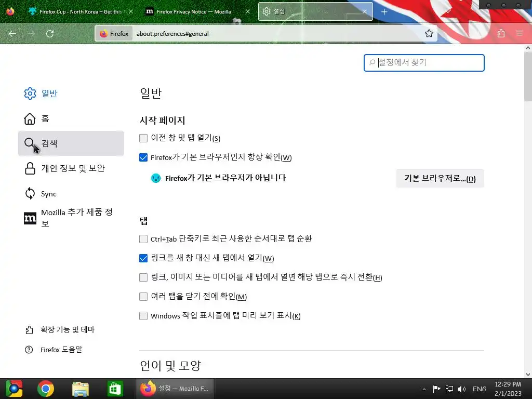The height and width of the screenshot is (399, 532).
Task: Enable 이전 창 및 탭 열기 checkbox
Action: tap(143, 138)
